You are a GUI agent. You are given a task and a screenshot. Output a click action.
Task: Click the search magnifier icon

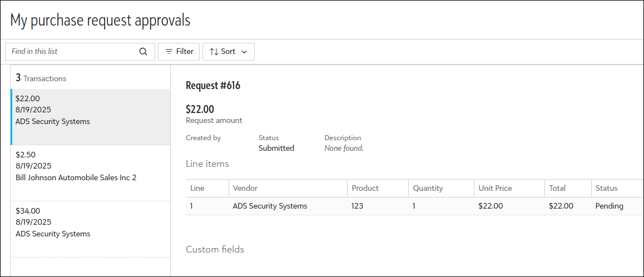pyautogui.click(x=143, y=52)
